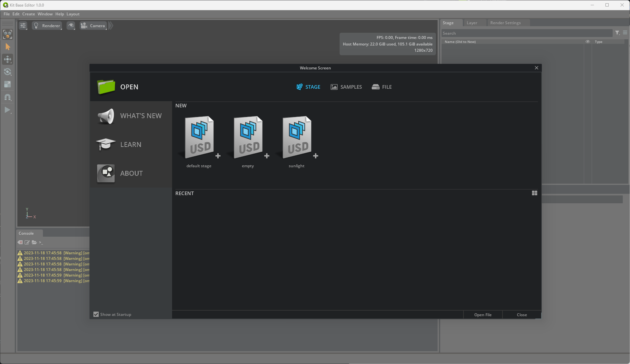Open the Camera dropdown

[x=93, y=26]
